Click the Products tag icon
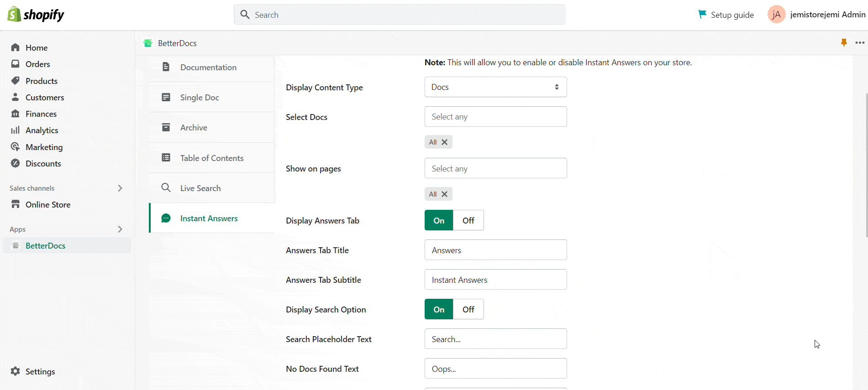Screen dimensions: 868x390 click(16, 81)
